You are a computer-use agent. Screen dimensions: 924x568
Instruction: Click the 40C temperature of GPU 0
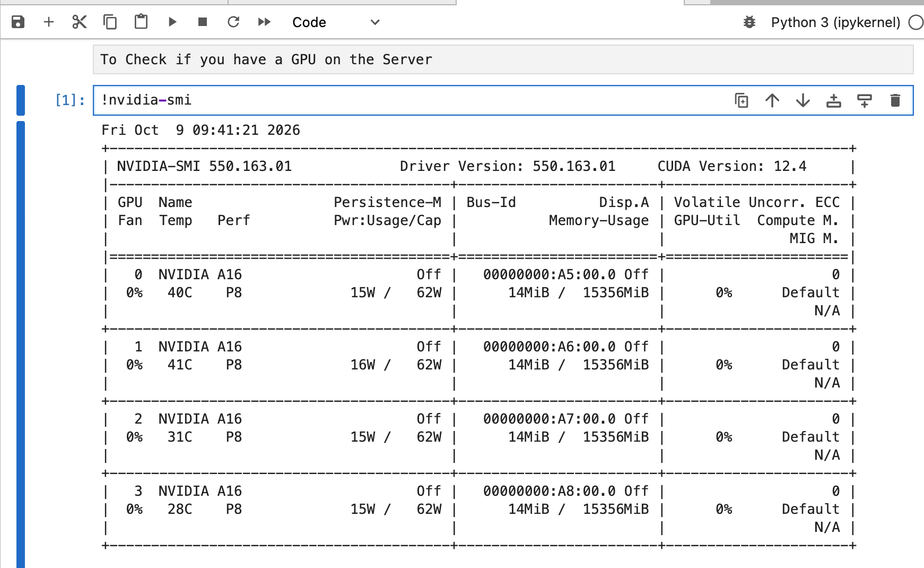[x=180, y=292]
